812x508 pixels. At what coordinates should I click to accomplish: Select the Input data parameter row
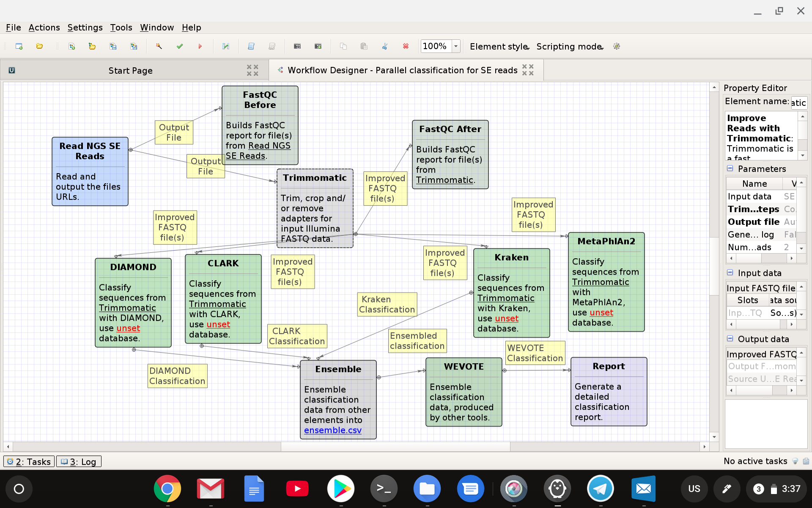point(762,196)
